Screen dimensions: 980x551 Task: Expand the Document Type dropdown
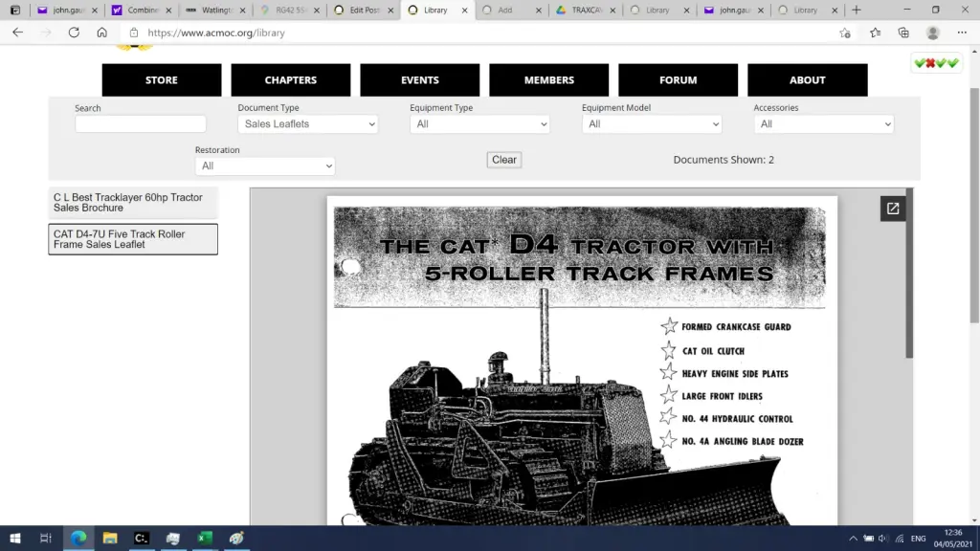coord(307,124)
